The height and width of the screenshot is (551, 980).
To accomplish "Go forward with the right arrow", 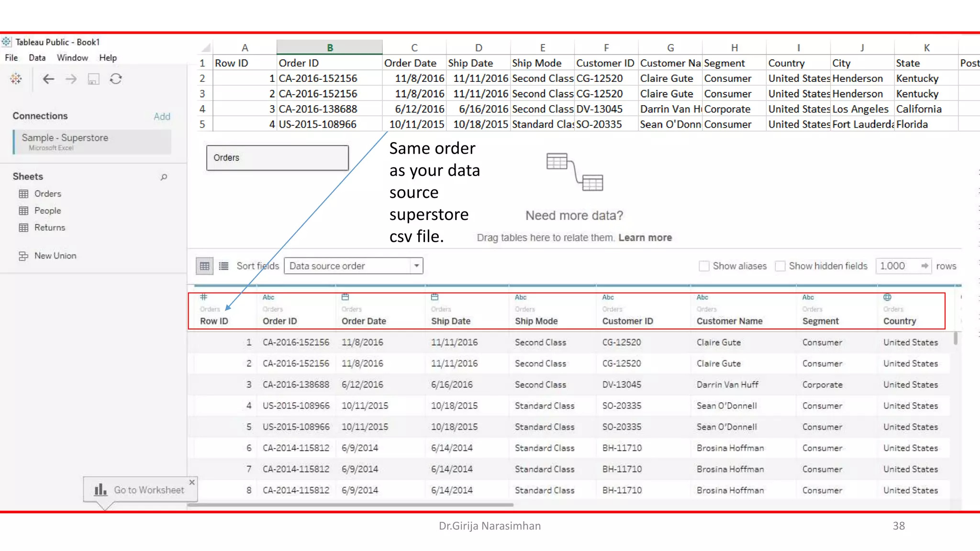I will tap(71, 79).
